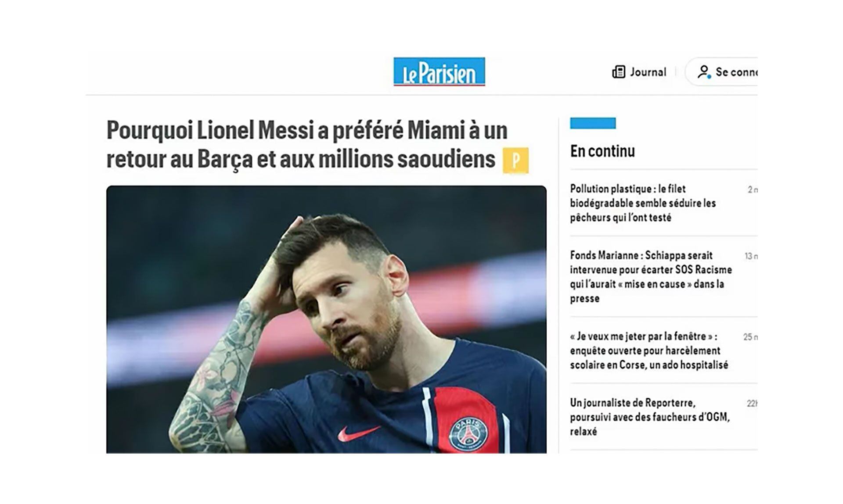Click the 13-minute timestamp beside Fonds Marianne
Viewport: 843px width, 504px height.
(x=751, y=256)
